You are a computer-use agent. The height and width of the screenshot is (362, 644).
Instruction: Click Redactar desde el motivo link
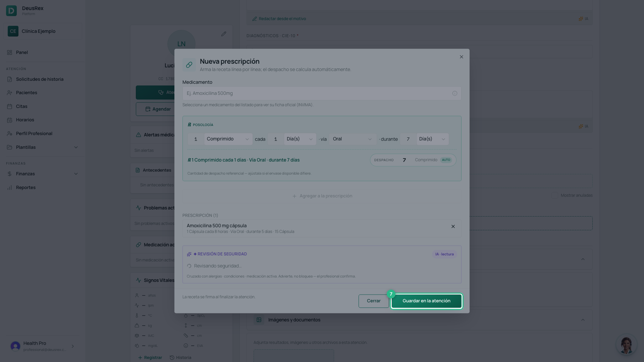[279, 19]
